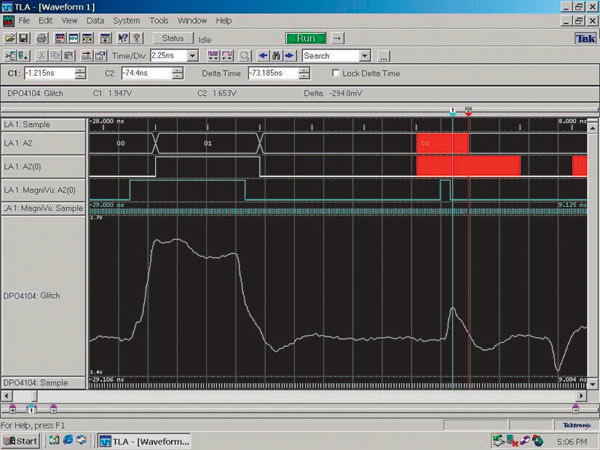
Task: Open the System menu
Action: (126, 21)
